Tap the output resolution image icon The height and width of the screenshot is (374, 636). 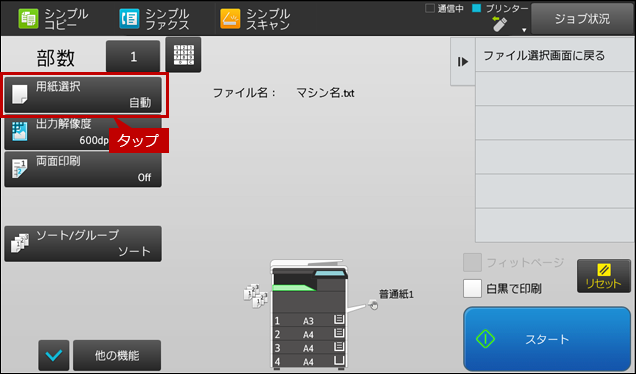[19, 131]
